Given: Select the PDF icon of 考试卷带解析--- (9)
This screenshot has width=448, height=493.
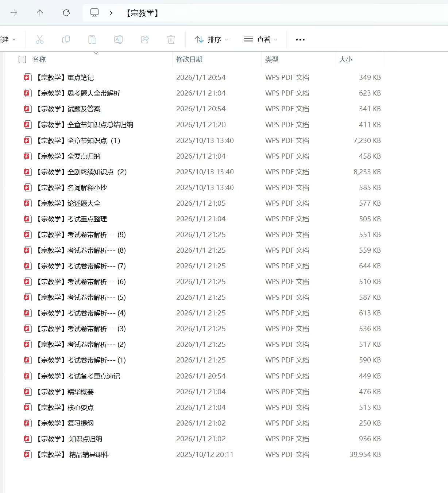Looking at the screenshot, I should click(x=27, y=234).
